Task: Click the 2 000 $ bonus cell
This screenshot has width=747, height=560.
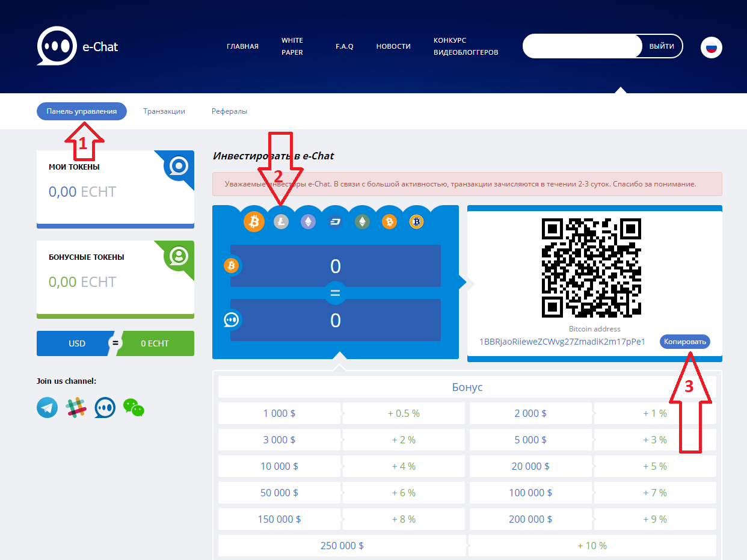Action: pos(530,413)
